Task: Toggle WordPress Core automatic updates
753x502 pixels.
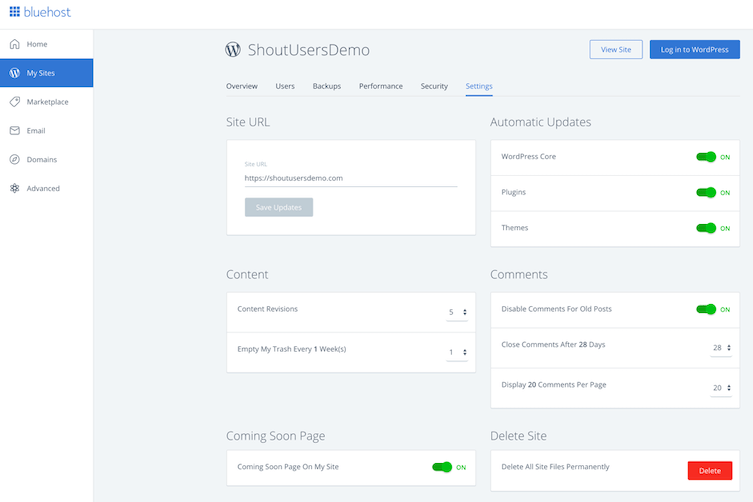Action: coord(706,157)
